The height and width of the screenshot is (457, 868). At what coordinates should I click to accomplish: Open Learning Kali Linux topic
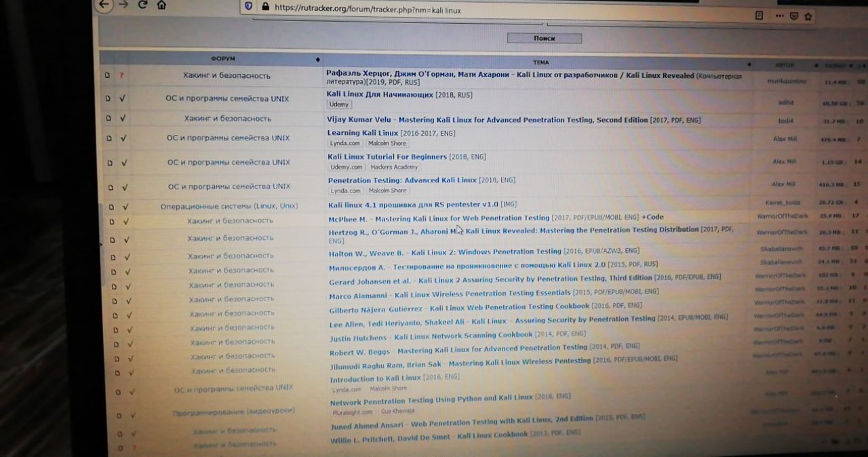click(x=363, y=133)
